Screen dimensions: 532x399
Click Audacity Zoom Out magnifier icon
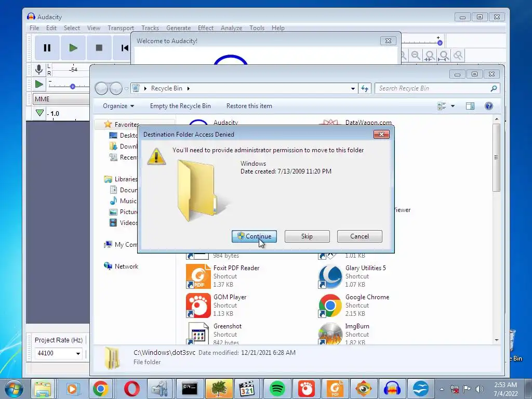pyautogui.click(x=416, y=55)
